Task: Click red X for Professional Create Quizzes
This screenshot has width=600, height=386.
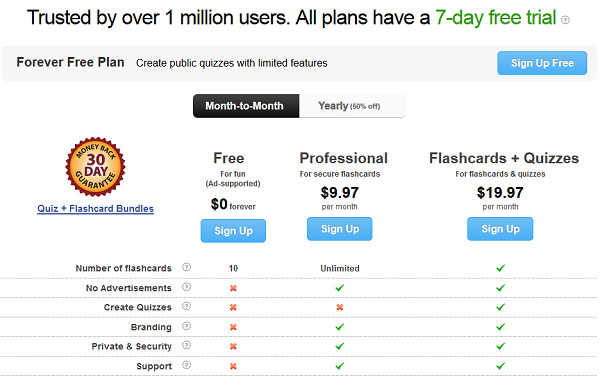Action: [339, 307]
